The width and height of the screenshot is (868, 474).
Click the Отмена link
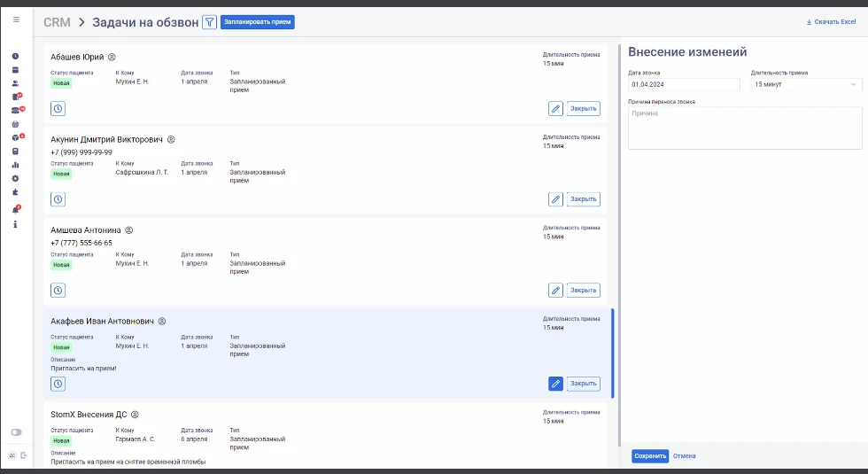point(684,456)
